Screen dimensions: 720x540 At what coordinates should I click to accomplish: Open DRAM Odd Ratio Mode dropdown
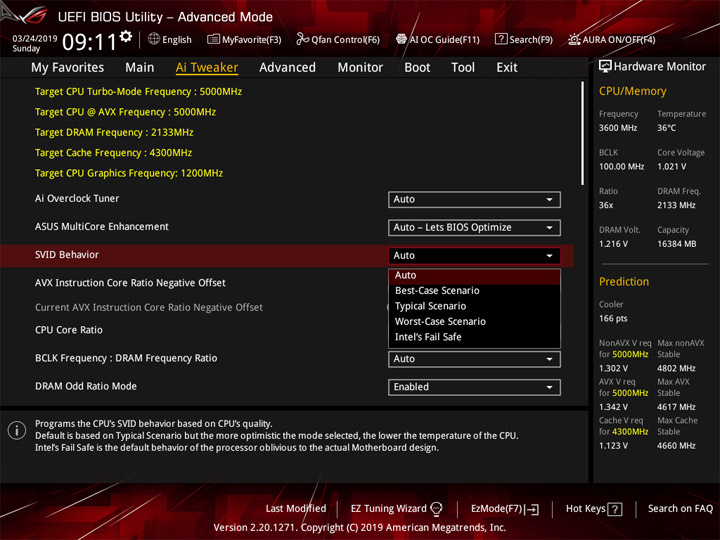coord(474,387)
